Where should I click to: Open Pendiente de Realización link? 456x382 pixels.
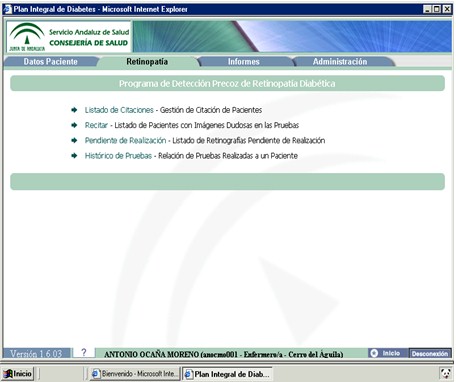tap(125, 140)
